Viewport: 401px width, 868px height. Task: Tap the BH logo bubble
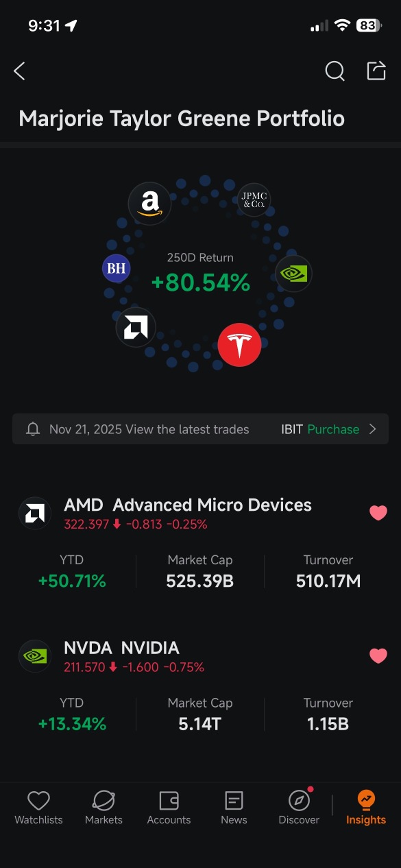[117, 268]
